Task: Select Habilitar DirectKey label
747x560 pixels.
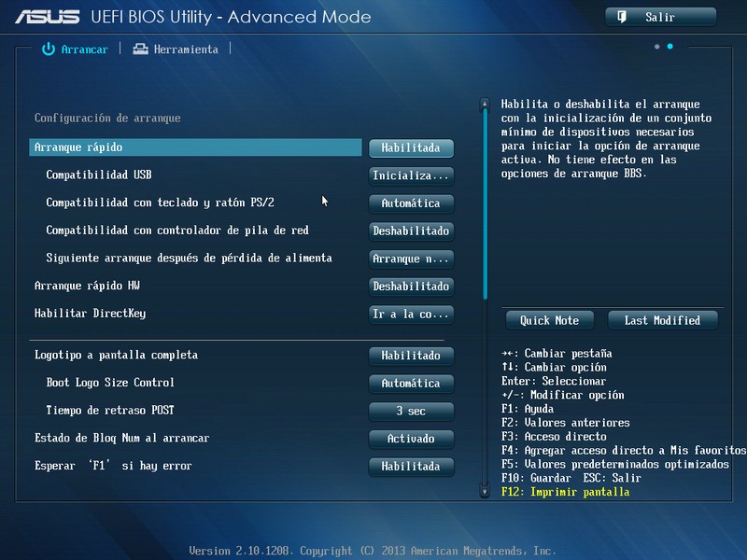Action: (x=90, y=313)
